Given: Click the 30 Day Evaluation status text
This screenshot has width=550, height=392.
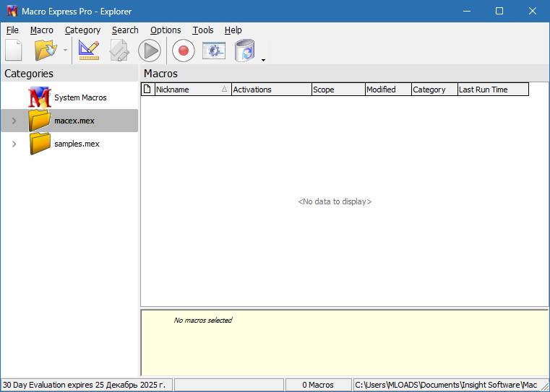Looking at the screenshot, I should (84, 385).
